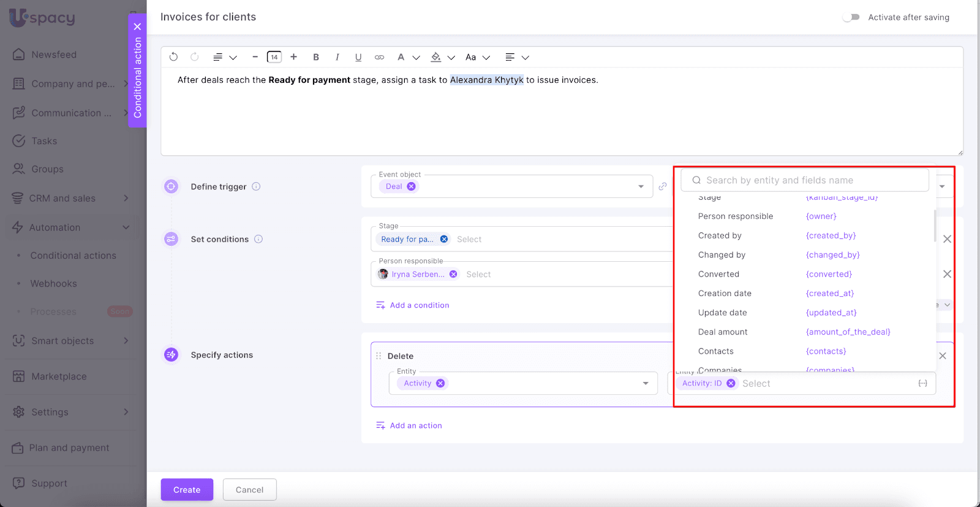Image resolution: width=980 pixels, height=507 pixels.
Task: Click the Create button
Action: pos(187,490)
